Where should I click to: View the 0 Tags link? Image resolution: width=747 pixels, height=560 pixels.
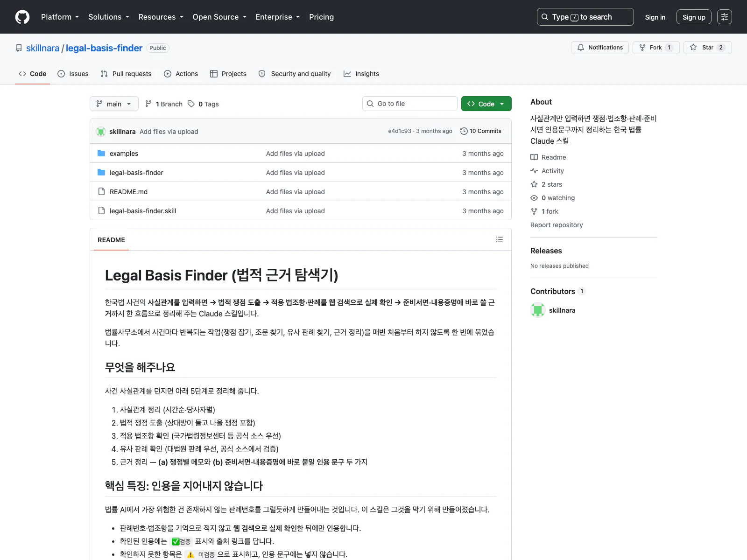tap(203, 104)
